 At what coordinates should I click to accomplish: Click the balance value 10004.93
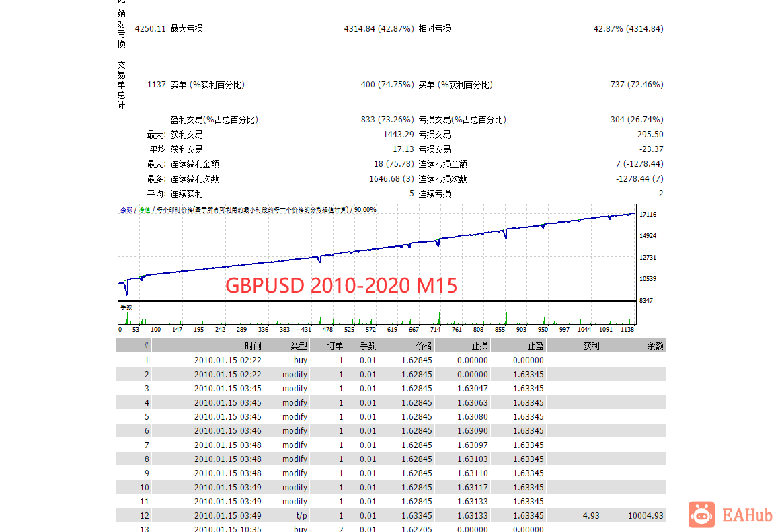(646, 516)
